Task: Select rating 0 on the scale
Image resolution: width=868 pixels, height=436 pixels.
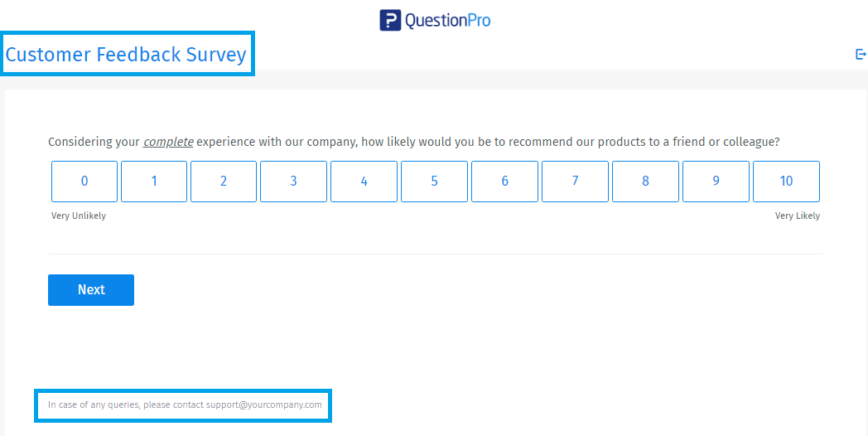Action: (84, 182)
